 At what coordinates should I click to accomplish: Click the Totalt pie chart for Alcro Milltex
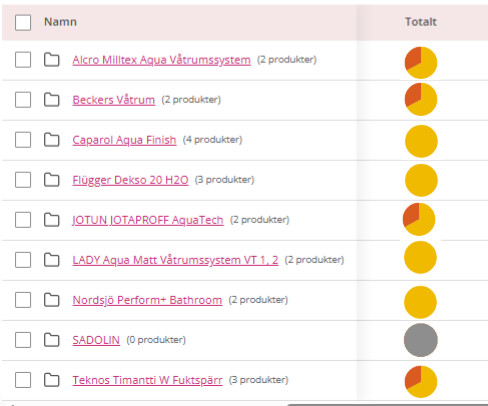point(421,62)
